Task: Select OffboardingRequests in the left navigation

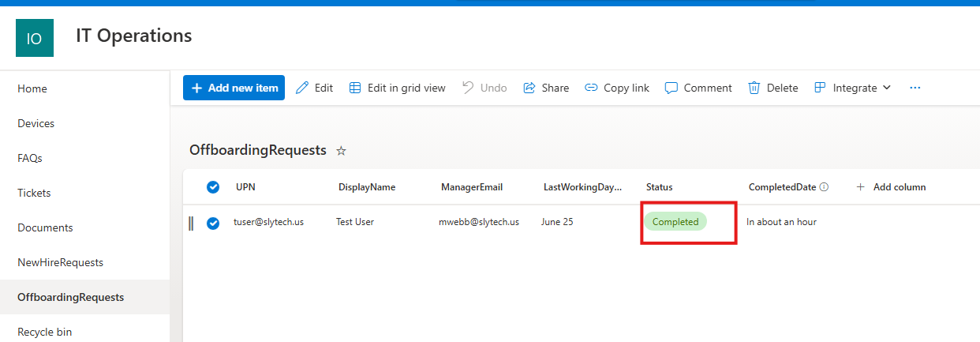Action: tap(84, 297)
